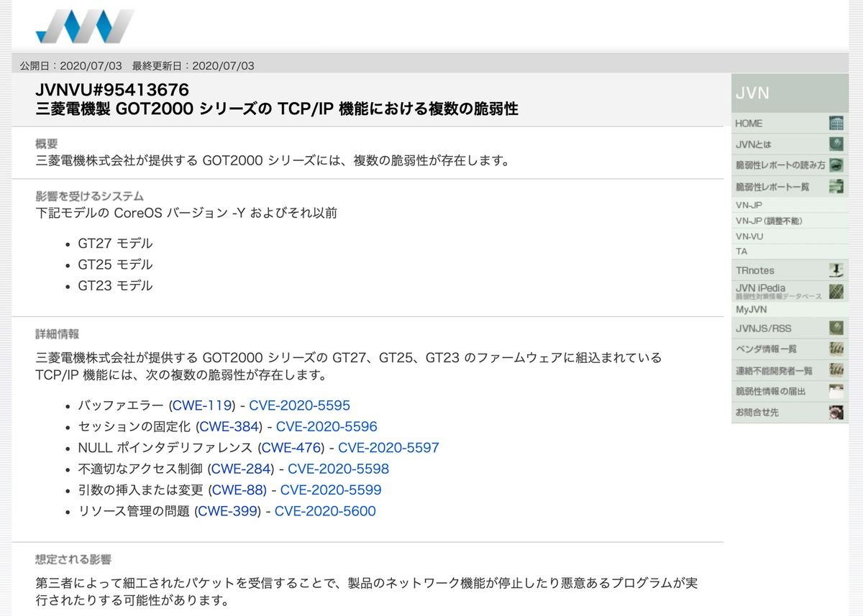Click the icon beside JVNとは

[836, 144]
